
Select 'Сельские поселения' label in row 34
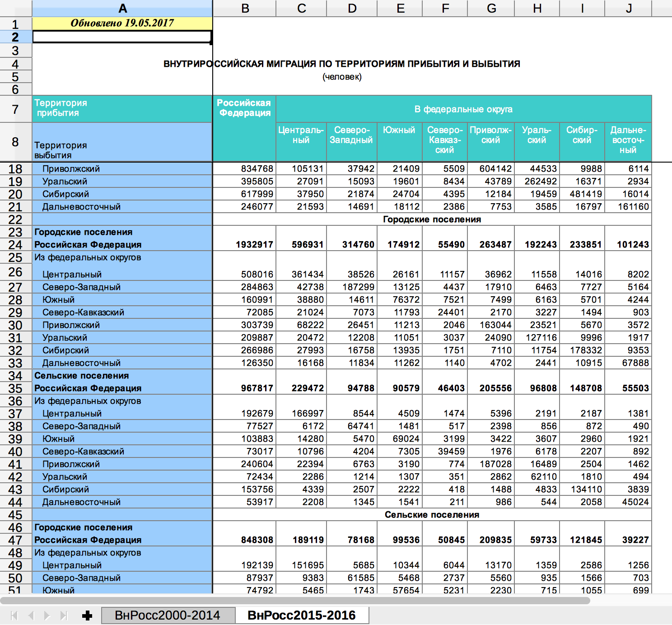[x=82, y=376]
